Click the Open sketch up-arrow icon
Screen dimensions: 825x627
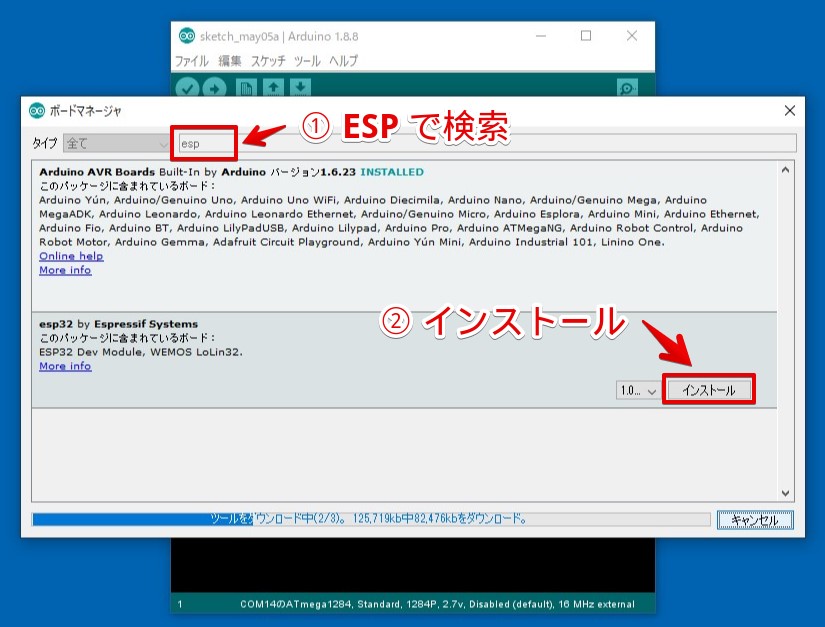point(273,87)
